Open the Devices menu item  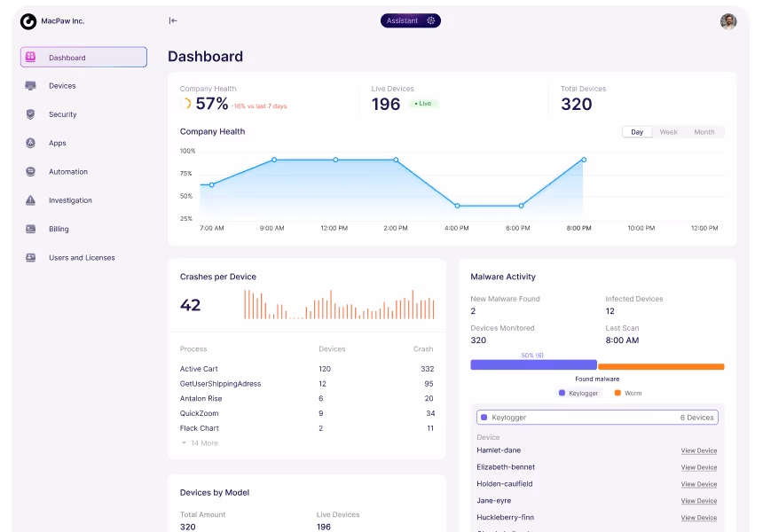pyautogui.click(x=62, y=86)
